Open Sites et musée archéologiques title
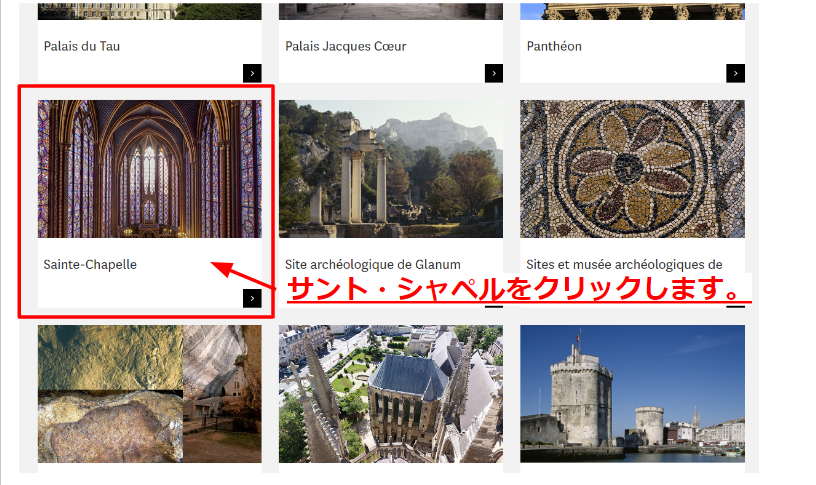Image resolution: width=816 pixels, height=485 pixels. coord(624,265)
